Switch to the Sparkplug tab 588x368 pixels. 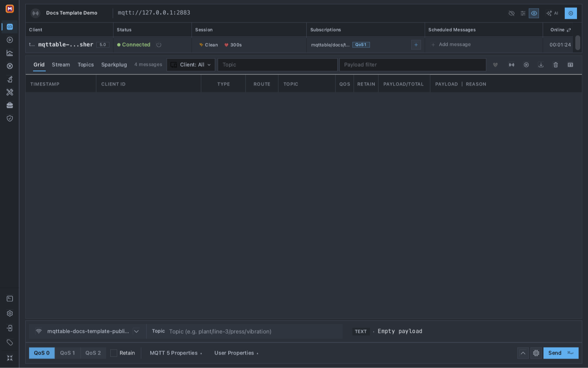[114, 65]
